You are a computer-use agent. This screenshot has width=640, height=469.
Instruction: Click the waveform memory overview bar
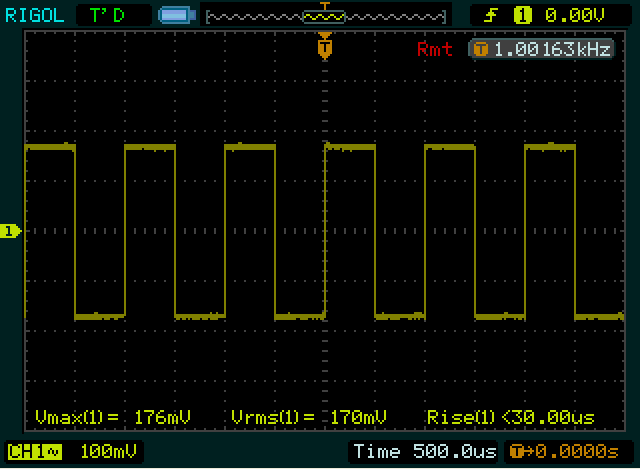point(326,17)
